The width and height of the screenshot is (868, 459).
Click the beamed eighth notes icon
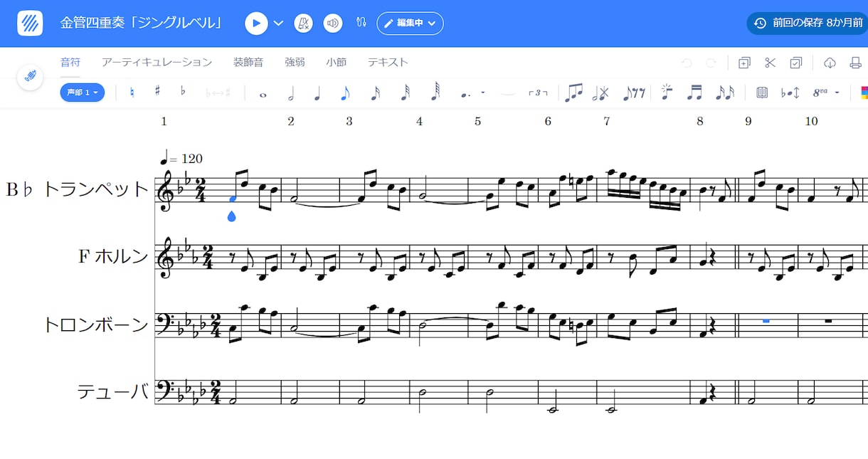coord(695,93)
